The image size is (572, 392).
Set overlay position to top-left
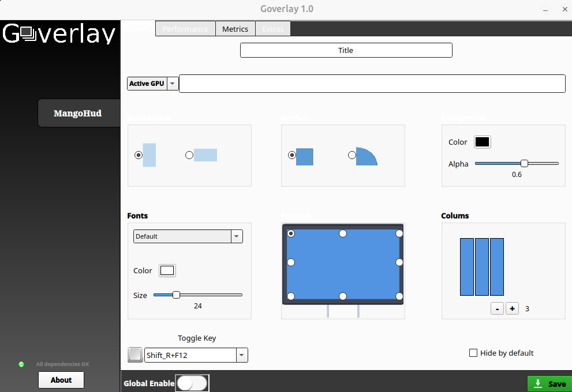(x=291, y=233)
